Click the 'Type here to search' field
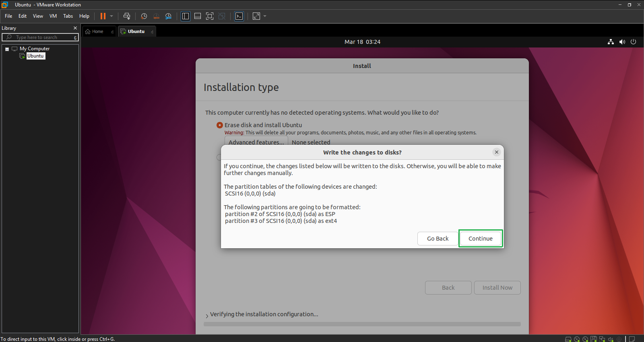This screenshot has width=644, height=342. coord(40,37)
